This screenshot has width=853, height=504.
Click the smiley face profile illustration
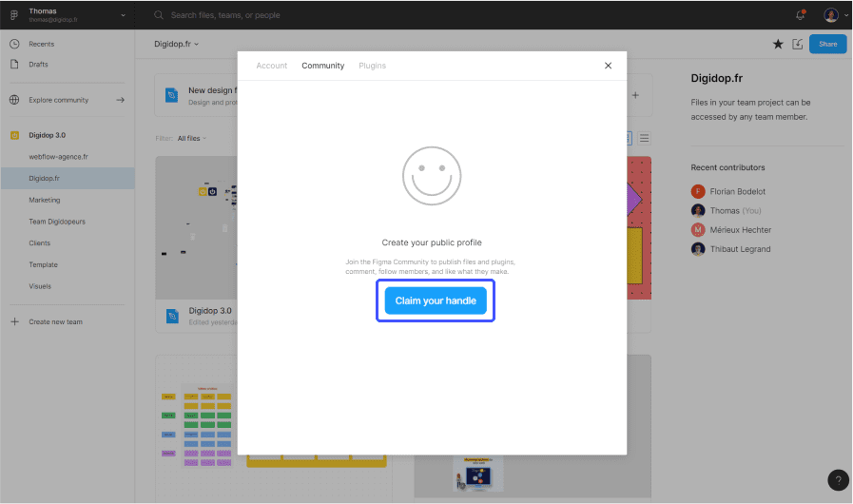coord(432,176)
